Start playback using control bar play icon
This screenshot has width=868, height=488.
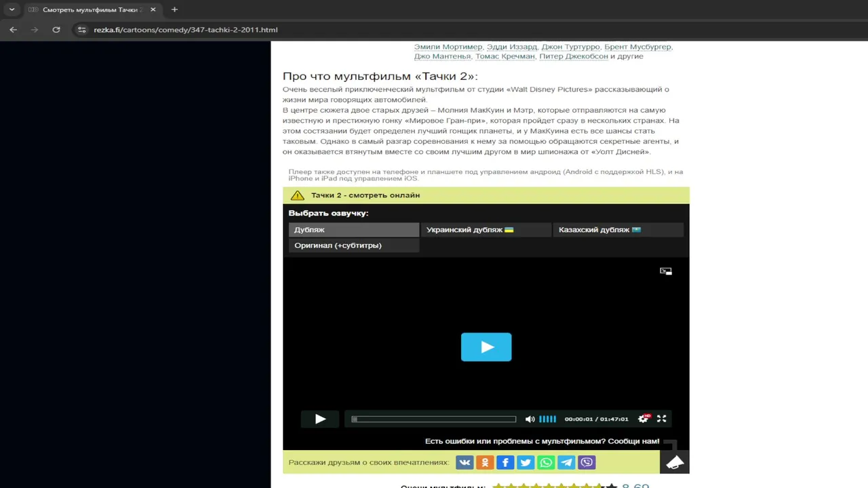pyautogui.click(x=320, y=419)
